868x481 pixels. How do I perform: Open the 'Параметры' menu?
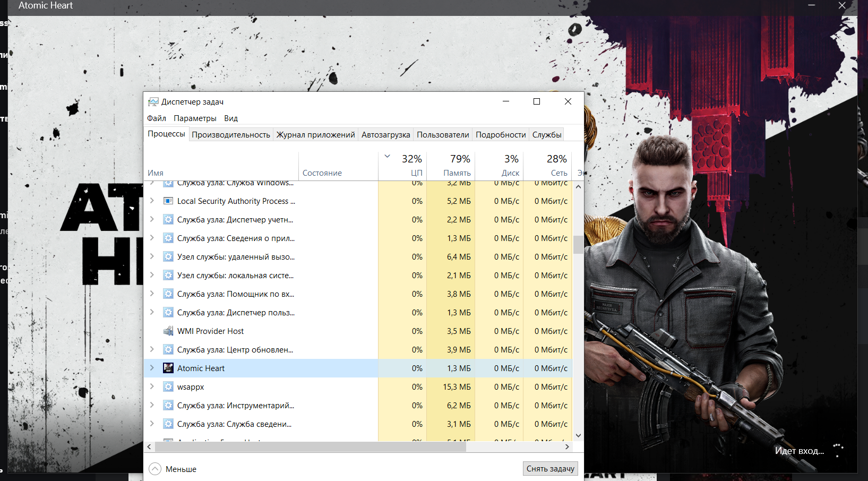(x=195, y=118)
